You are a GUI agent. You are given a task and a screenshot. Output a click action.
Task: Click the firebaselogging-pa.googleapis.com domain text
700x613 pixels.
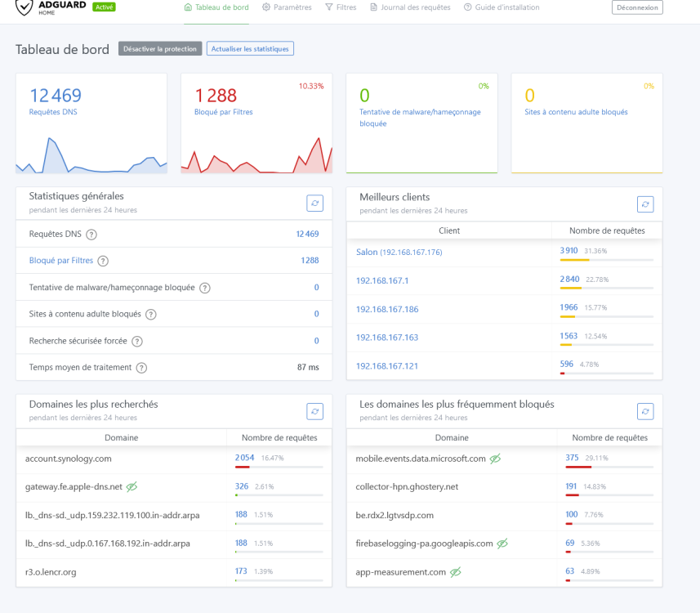tap(424, 544)
